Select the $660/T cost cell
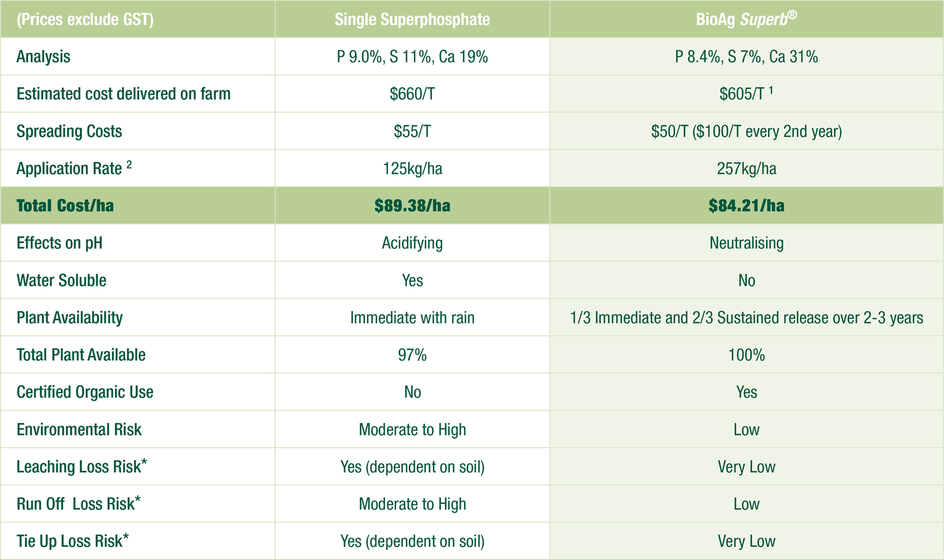This screenshot has height=560, width=944. click(412, 94)
